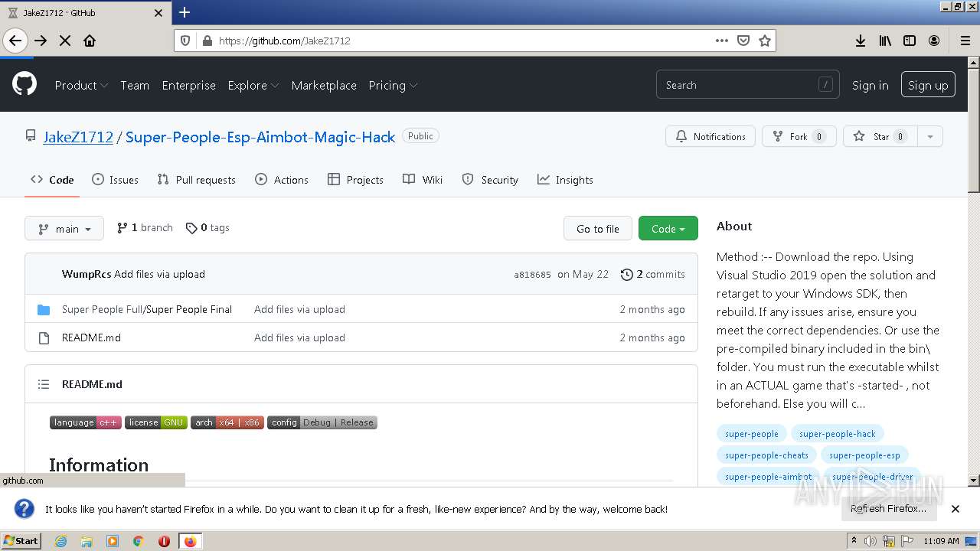The width and height of the screenshot is (980, 551).
Task: Open Chrome from the taskbar
Action: [x=139, y=541]
